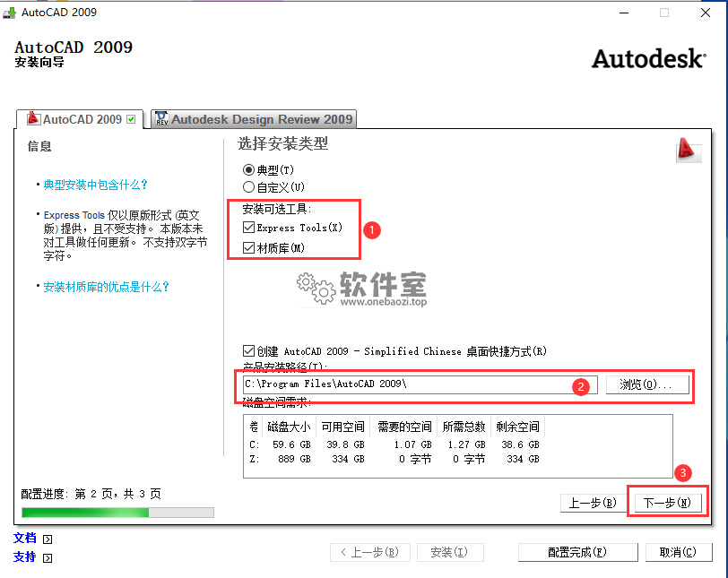Click the 取消(C) cancel button
This screenshot has height=578, width=728.
(679, 552)
